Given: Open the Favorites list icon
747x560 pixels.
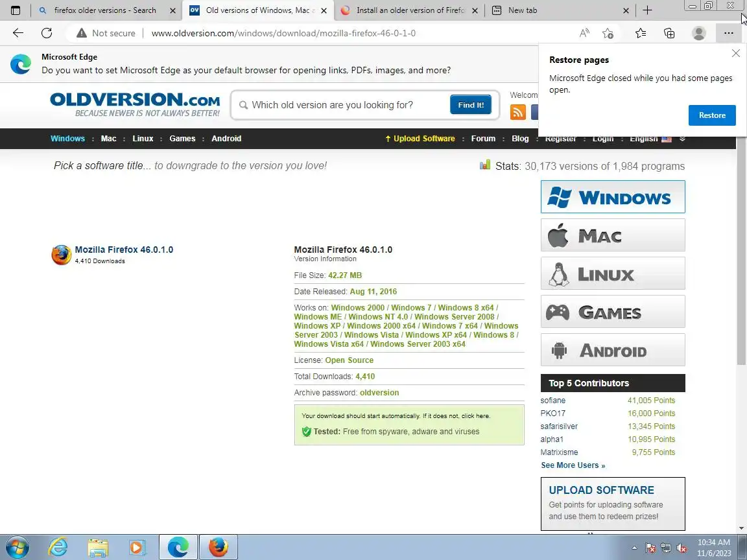Looking at the screenshot, I should [x=640, y=33].
